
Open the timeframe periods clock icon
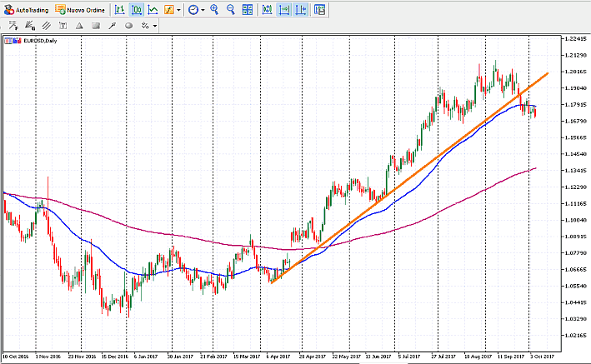(x=193, y=10)
